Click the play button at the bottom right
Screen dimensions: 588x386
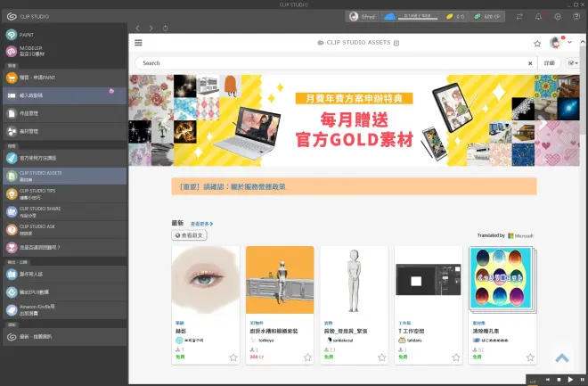point(570,380)
